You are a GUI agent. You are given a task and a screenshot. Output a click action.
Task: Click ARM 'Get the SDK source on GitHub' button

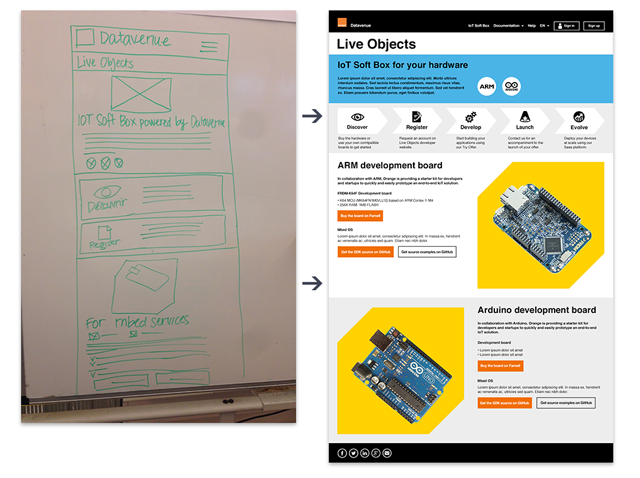365,252
